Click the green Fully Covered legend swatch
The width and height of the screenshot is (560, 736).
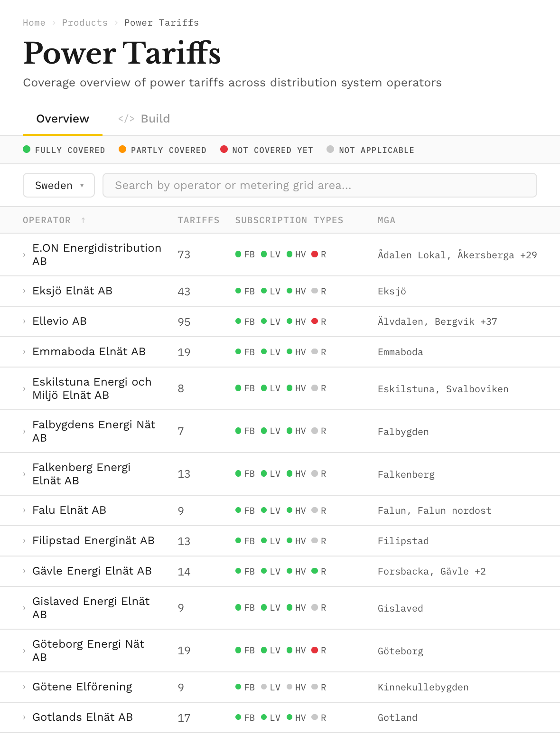coord(27,150)
